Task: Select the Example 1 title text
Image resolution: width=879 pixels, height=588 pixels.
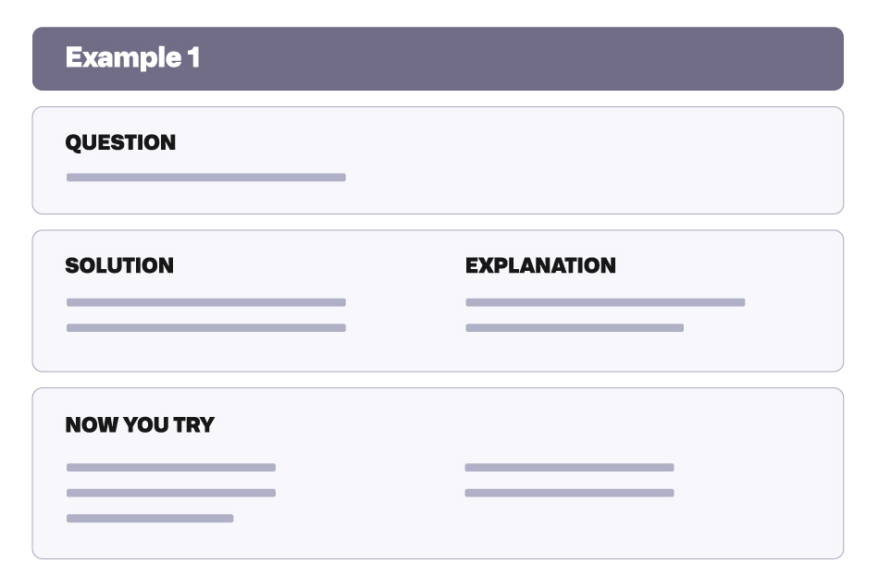Action: coord(132,57)
